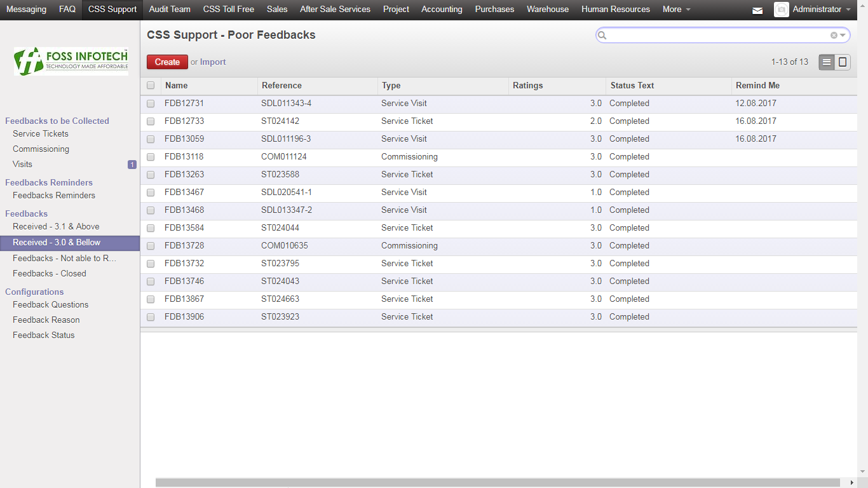Open record COM010635
This screenshot has height=488, width=868.
pos(285,246)
